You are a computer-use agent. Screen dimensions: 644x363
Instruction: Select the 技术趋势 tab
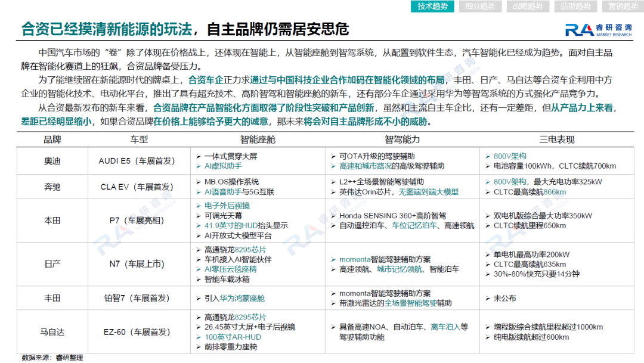(432, 6)
